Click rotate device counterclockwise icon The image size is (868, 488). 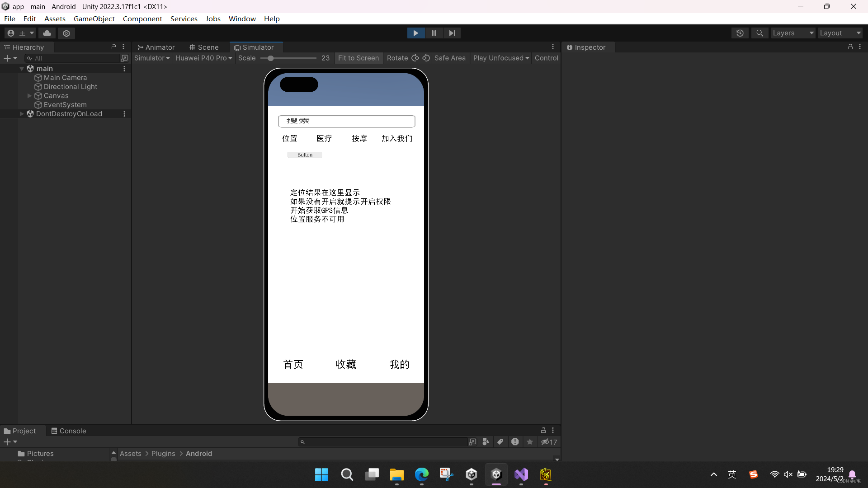426,58
